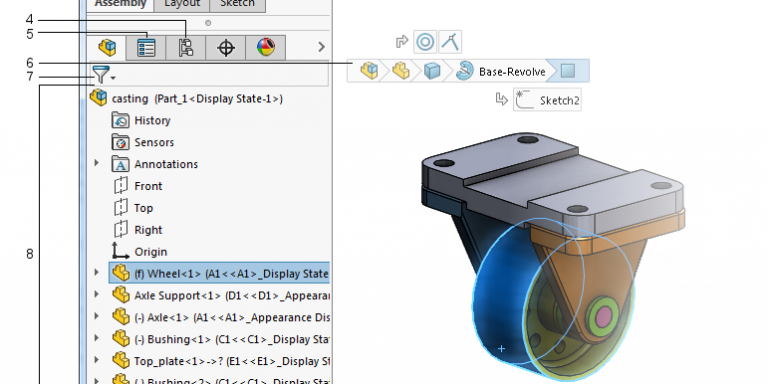This screenshot has width=768, height=384.
Task: Select the Annotations folder
Action: pyautogui.click(x=155, y=164)
